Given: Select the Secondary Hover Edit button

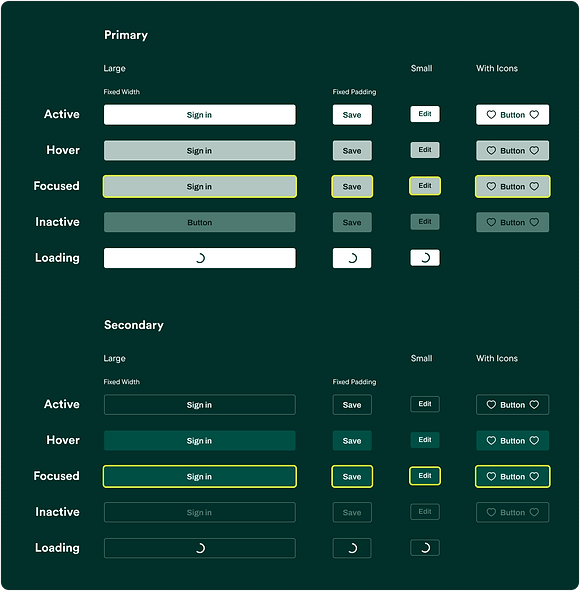Looking at the screenshot, I should pos(425,440).
